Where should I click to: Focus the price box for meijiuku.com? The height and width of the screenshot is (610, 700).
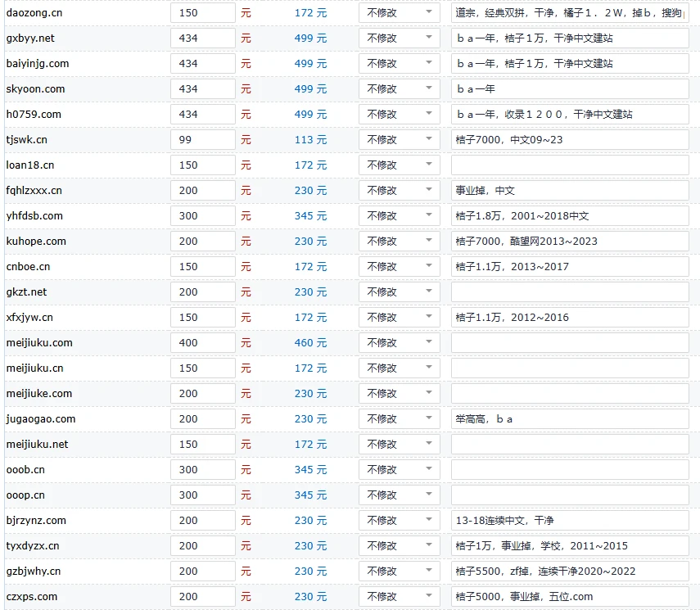pos(202,342)
